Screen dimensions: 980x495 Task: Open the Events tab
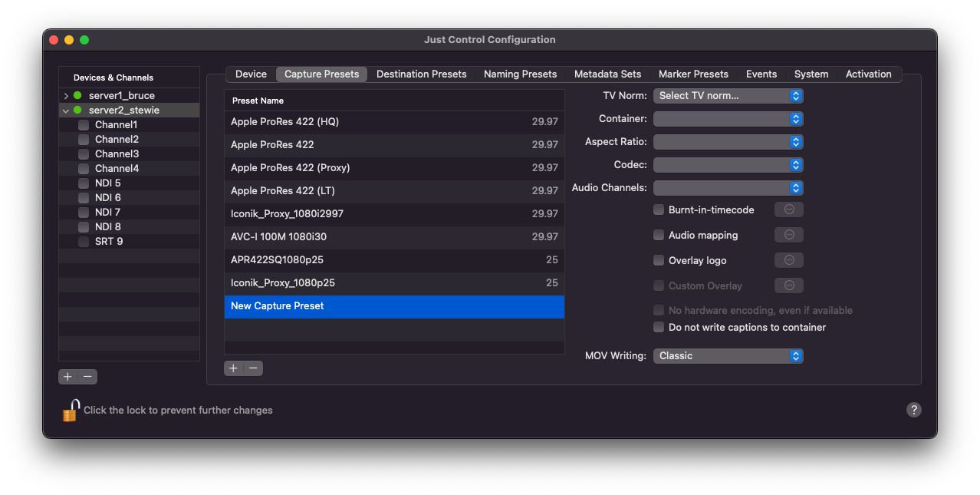coord(761,74)
